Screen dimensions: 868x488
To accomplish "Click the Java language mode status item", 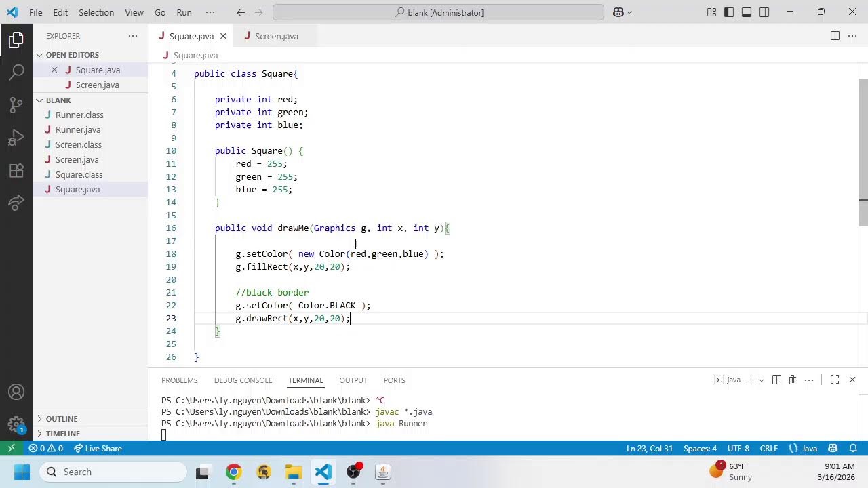I will pyautogui.click(x=803, y=448).
